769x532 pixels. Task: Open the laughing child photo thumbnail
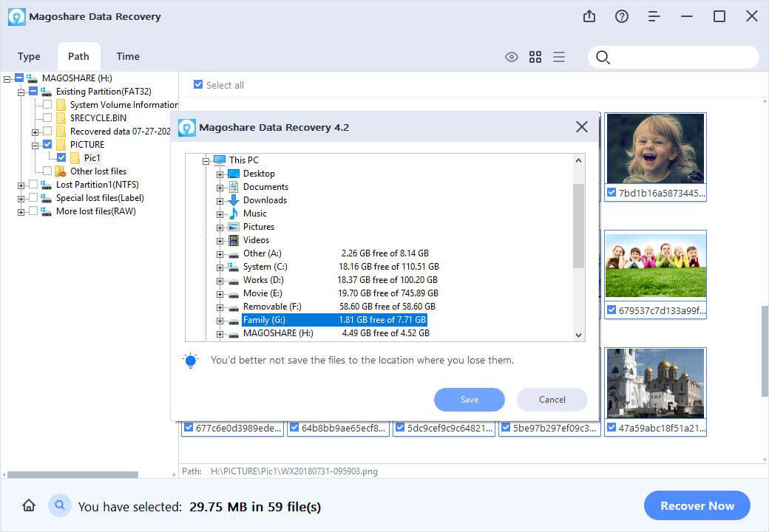pyautogui.click(x=655, y=149)
